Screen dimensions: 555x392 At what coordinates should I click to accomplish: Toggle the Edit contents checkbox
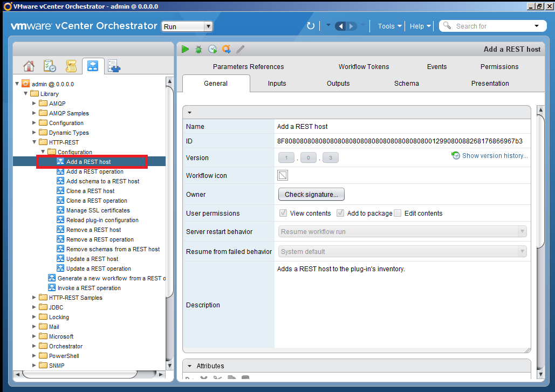(398, 213)
